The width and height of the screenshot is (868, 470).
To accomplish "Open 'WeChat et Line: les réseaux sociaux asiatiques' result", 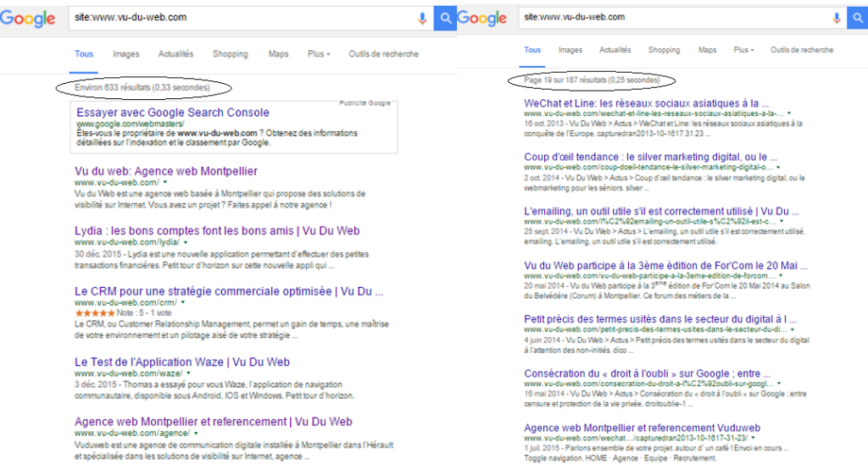I will pos(646,103).
